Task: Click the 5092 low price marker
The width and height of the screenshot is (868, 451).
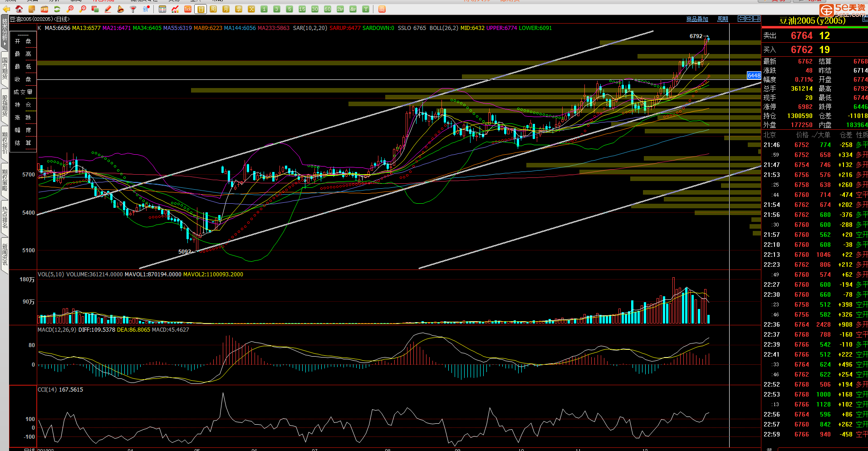Action: point(185,251)
